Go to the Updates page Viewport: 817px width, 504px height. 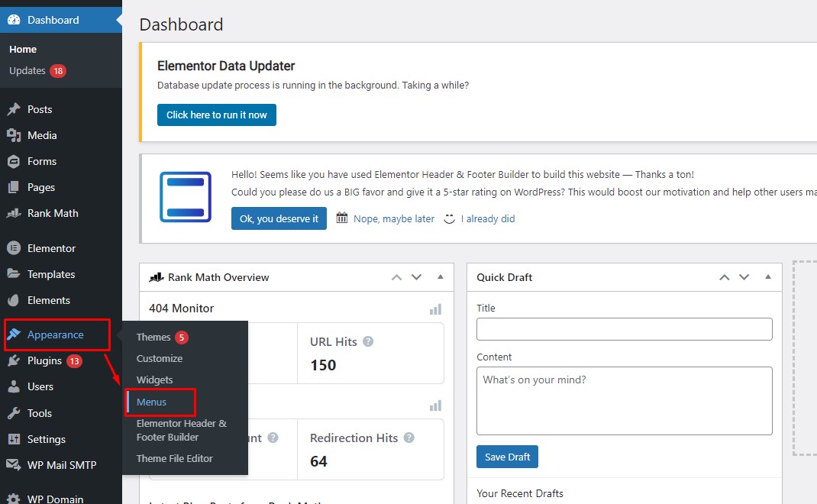point(27,71)
